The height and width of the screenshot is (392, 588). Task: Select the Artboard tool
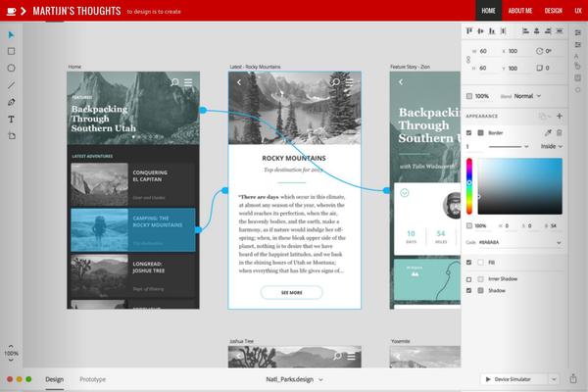click(12, 136)
